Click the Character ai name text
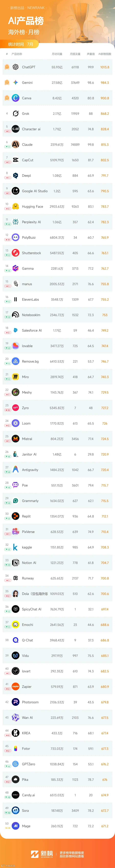Image resolution: width=115 pixels, height=868 pixels. pos(31,129)
